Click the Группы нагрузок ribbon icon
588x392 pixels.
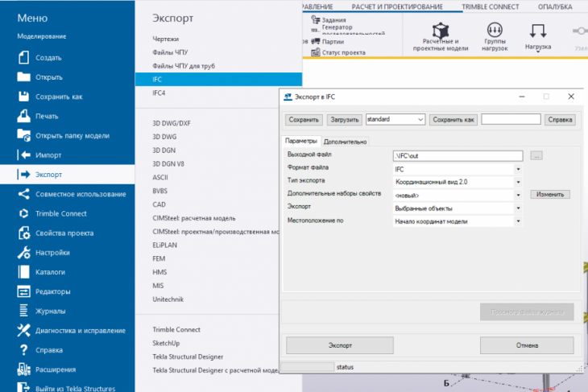[495, 31]
